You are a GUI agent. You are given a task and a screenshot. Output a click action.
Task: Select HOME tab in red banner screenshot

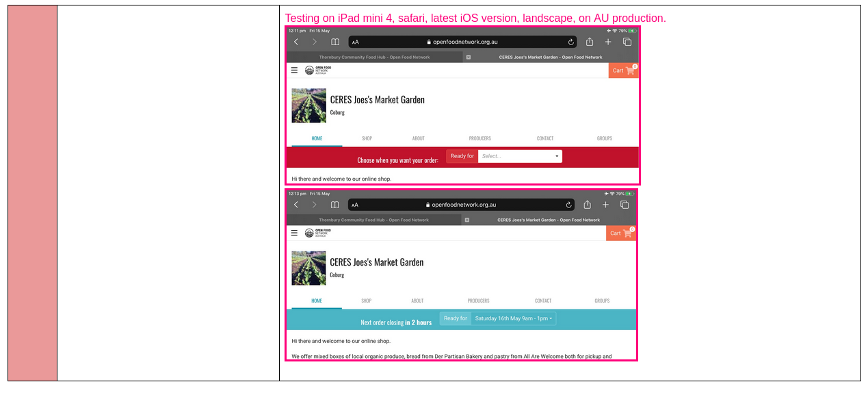coord(317,138)
